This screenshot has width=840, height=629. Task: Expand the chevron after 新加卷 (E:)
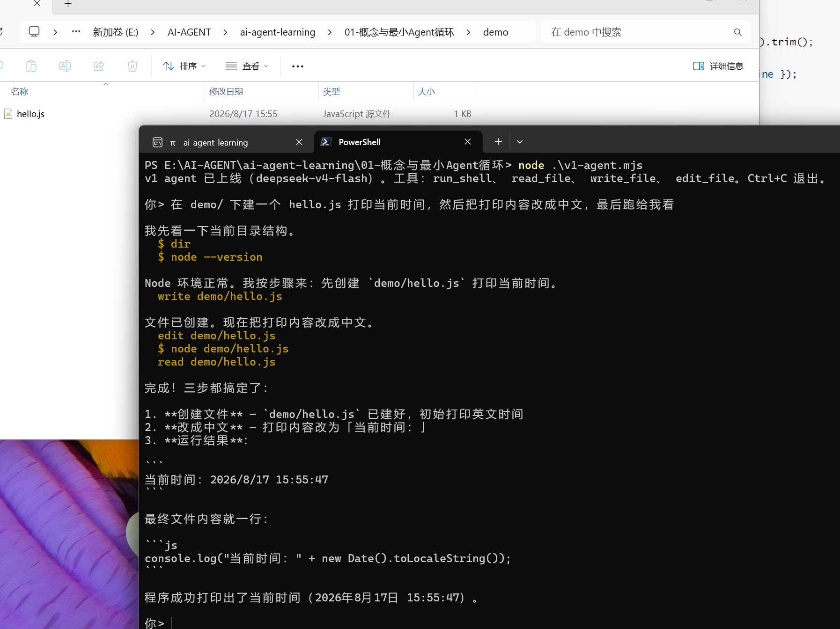coord(153,32)
